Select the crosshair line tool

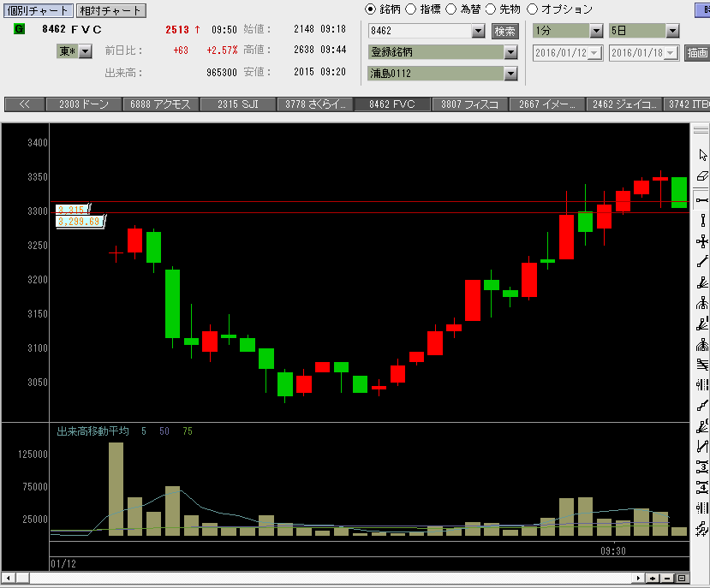coord(702,241)
